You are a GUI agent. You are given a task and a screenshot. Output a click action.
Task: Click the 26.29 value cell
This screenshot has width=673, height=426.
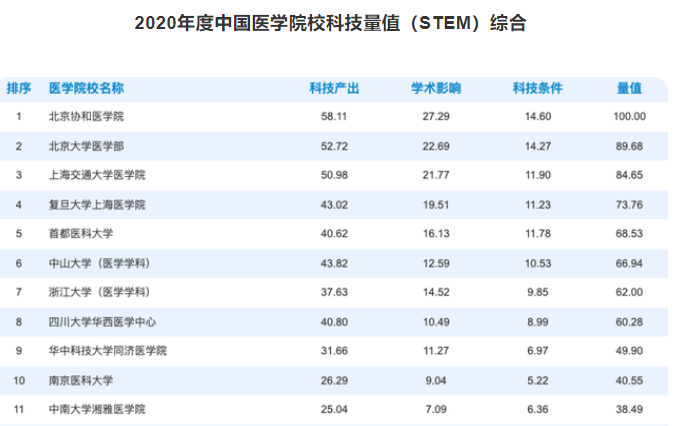pyautogui.click(x=334, y=381)
